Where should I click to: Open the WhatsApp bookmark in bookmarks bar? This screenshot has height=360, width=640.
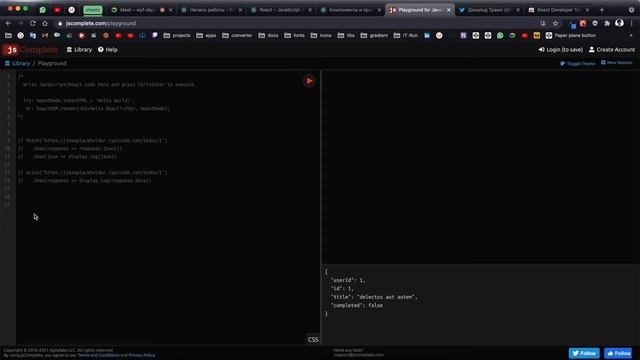tap(500, 36)
